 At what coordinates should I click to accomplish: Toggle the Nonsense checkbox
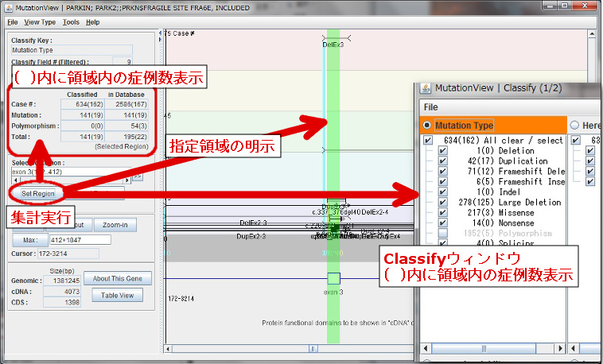[x=443, y=223]
